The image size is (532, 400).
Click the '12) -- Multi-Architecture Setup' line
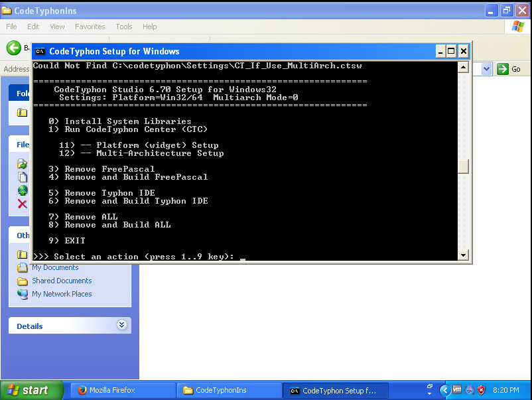pyautogui.click(x=141, y=153)
